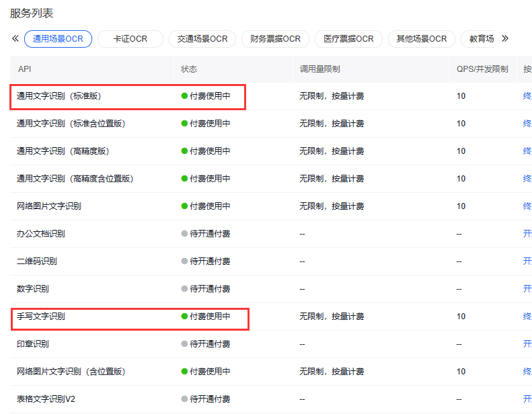532x414 pixels.
Task: Click the 表格文字识别V2 API name
Action: pyautogui.click(x=46, y=399)
